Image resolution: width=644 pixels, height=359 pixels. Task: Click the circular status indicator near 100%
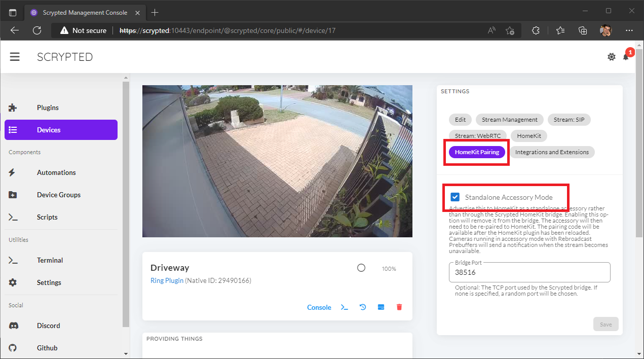tap(361, 268)
